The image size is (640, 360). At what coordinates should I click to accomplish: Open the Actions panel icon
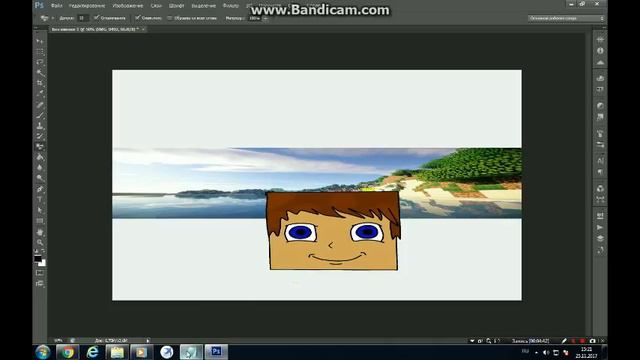600,227
